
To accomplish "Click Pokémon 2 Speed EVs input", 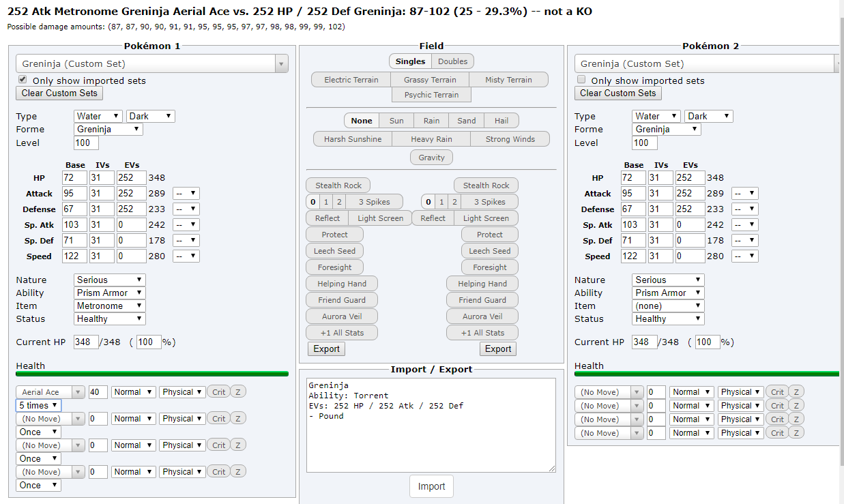I will point(690,256).
